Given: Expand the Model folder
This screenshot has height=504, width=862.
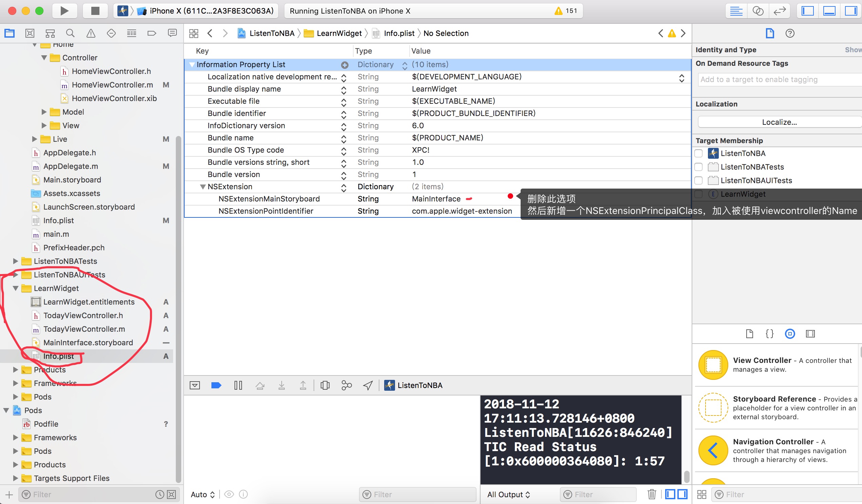Looking at the screenshot, I should (x=44, y=112).
